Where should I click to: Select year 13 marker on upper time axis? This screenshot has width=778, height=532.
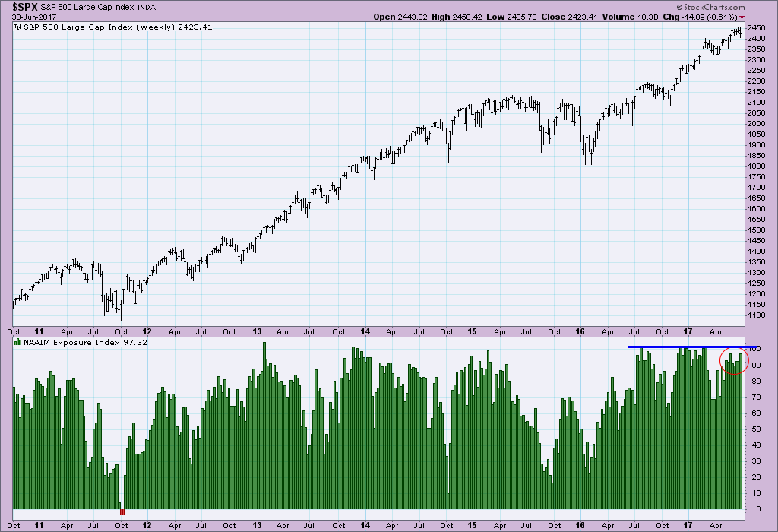tap(257, 331)
